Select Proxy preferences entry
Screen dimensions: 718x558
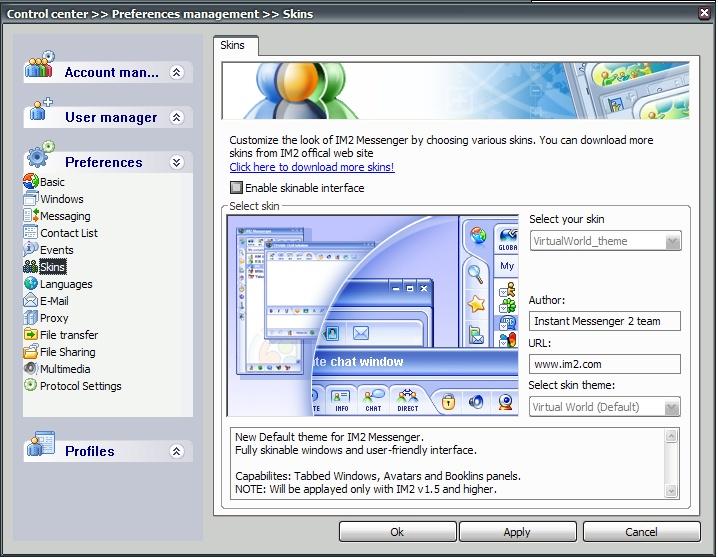click(54, 318)
